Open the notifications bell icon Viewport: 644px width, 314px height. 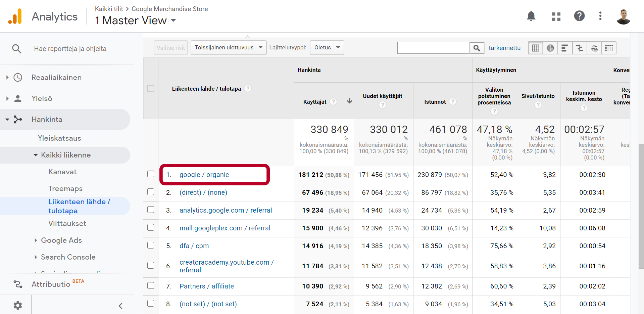[x=531, y=16]
